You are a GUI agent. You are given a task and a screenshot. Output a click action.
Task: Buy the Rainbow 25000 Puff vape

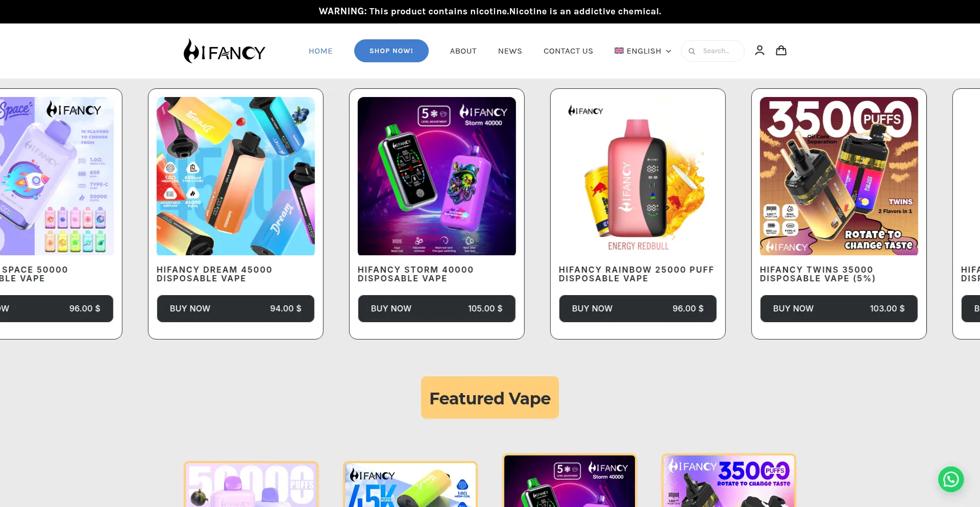[x=638, y=308]
